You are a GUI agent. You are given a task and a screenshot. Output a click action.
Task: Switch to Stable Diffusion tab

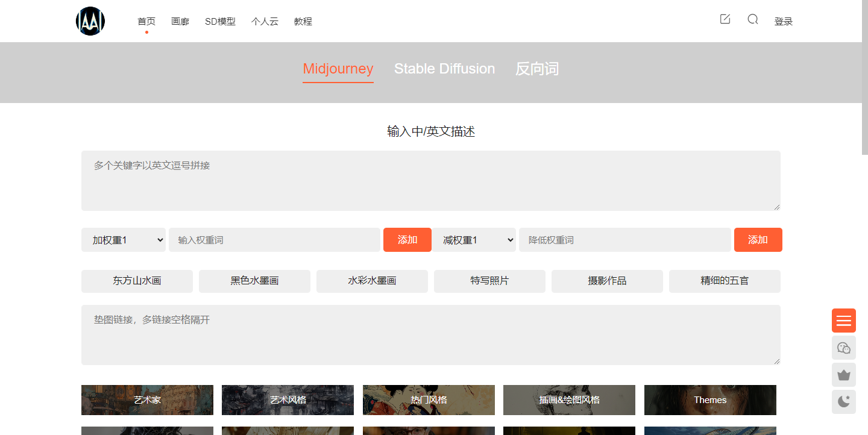pos(445,69)
